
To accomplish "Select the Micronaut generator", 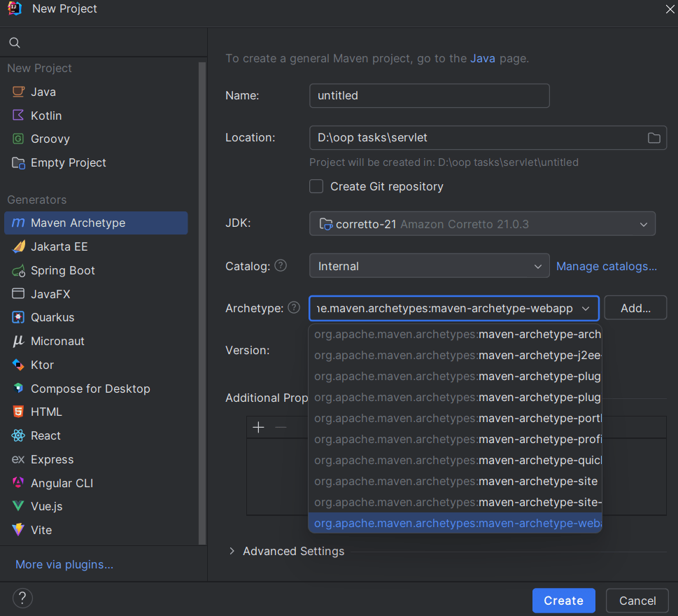I will point(96,342).
